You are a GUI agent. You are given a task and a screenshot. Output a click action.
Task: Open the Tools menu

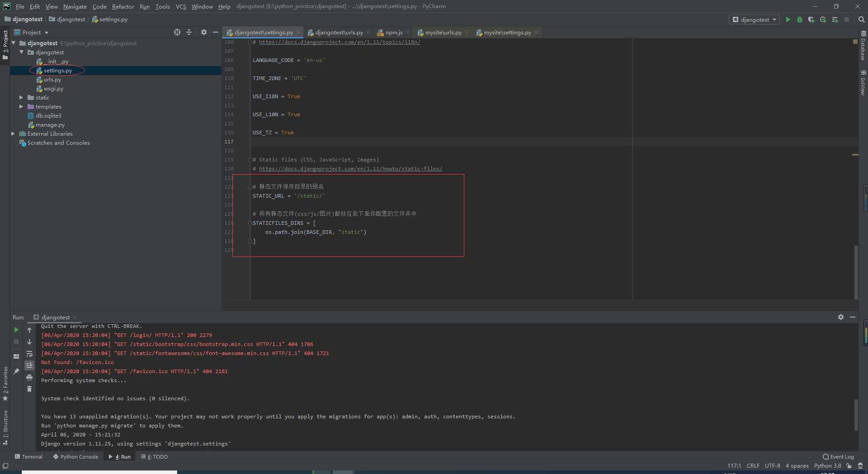coord(162,6)
